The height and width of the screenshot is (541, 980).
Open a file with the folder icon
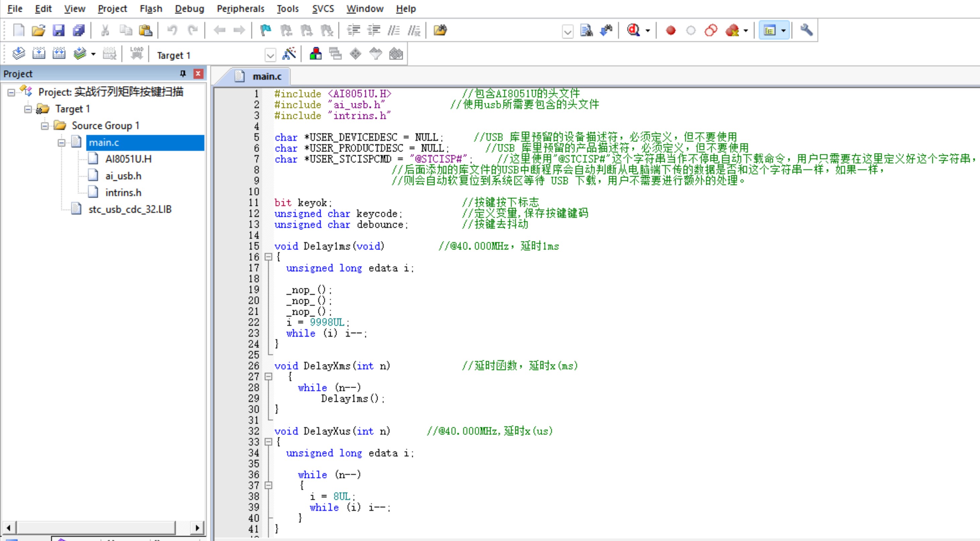[38, 30]
